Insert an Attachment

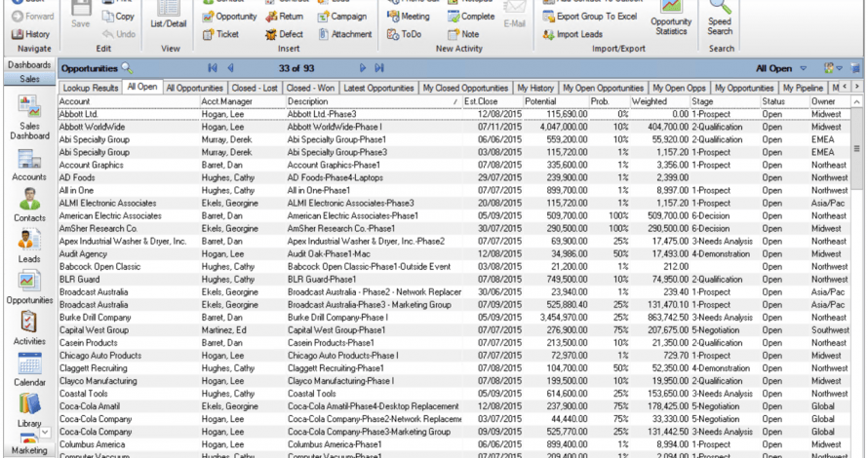pyautogui.click(x=345, y=34)
